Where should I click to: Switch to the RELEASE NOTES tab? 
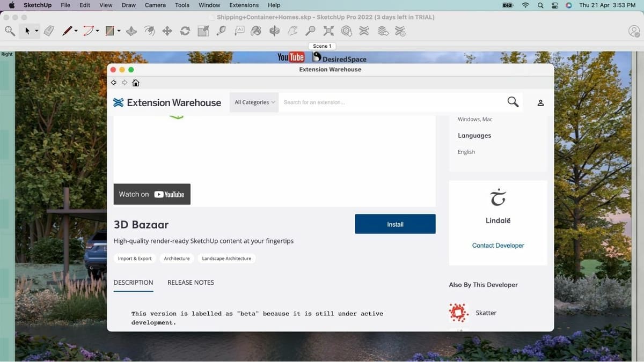click(x=191, y=282)
